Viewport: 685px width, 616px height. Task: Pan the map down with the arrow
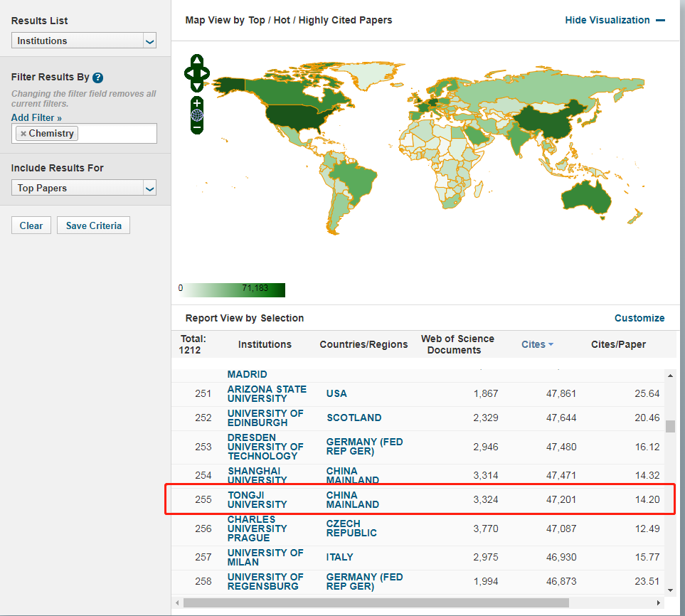point(197,86)
